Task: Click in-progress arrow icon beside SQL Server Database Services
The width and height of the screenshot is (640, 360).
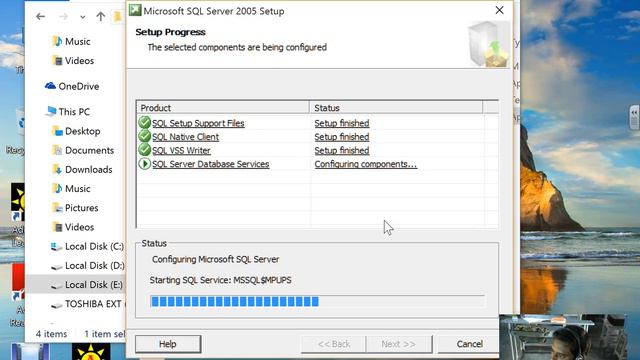Action: click(x=144, y=164)
